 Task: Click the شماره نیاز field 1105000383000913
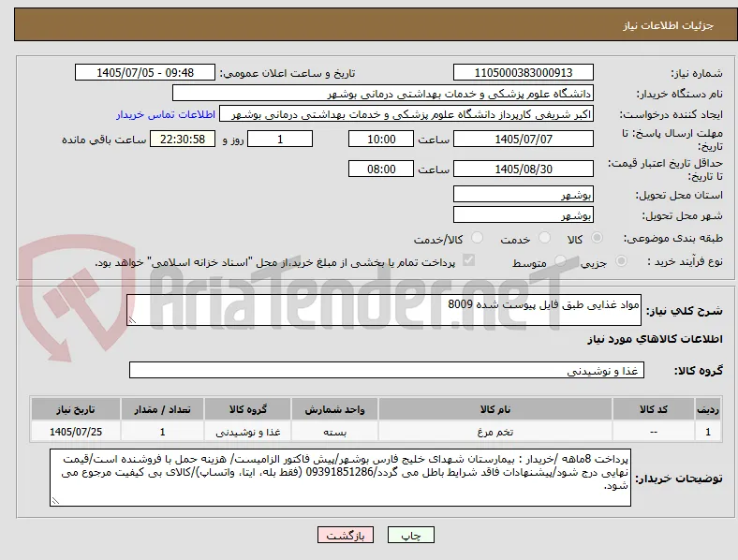click(524, 72)
